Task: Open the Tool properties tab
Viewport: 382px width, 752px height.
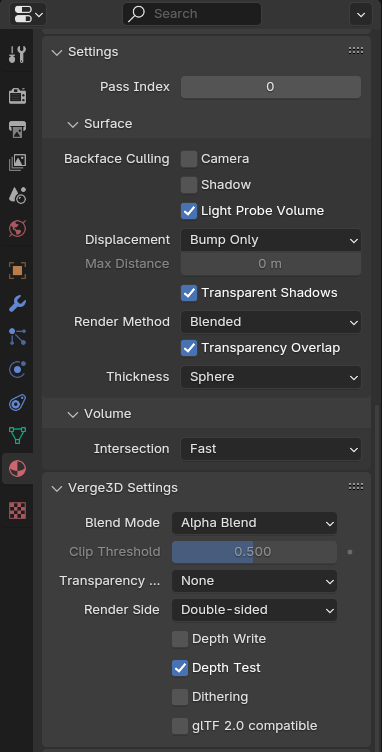Action: [17, 55]
